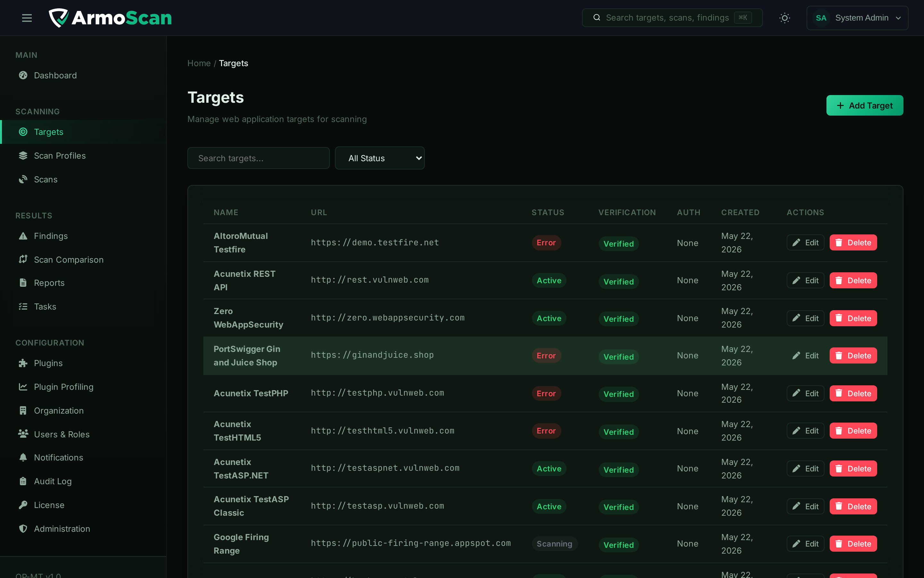Click pencil icon for Google Firing Range row
Screen dimensions: 924x578
(x=796, y=544)
